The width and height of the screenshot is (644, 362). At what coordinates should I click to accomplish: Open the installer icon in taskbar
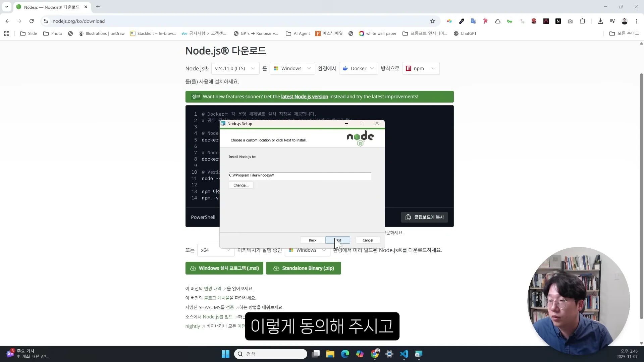pyautogui.click(x=419, y=354)
